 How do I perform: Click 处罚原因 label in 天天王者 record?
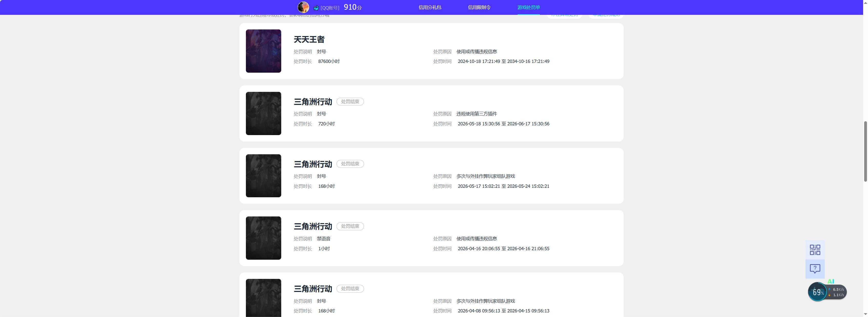pos(442,51)
